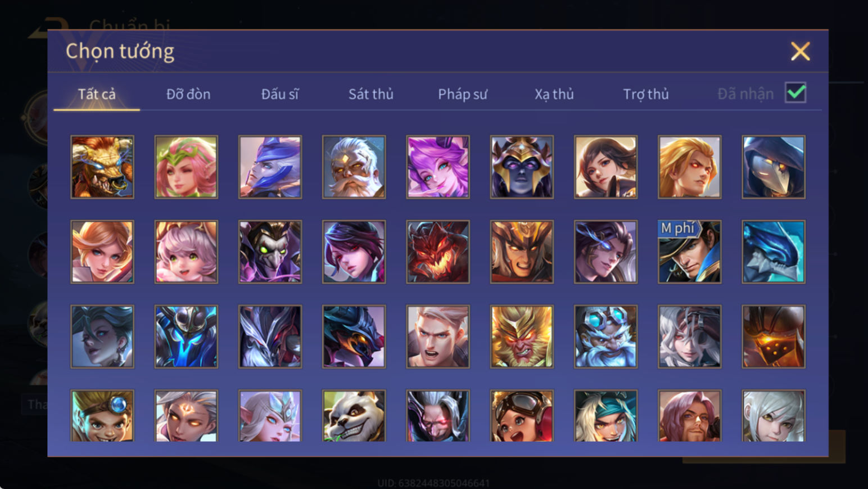Open the 'Đấu sĩ' tab

(280, 94)
